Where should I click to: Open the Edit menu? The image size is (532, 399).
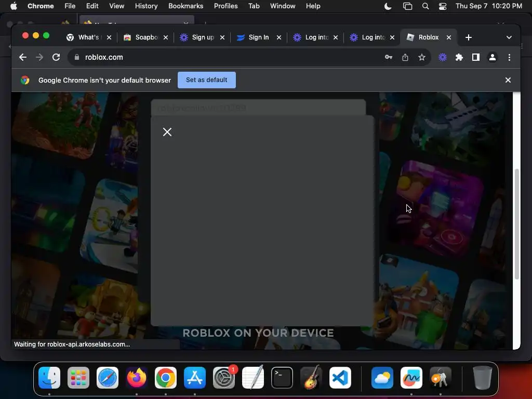[x=92, y=6]
